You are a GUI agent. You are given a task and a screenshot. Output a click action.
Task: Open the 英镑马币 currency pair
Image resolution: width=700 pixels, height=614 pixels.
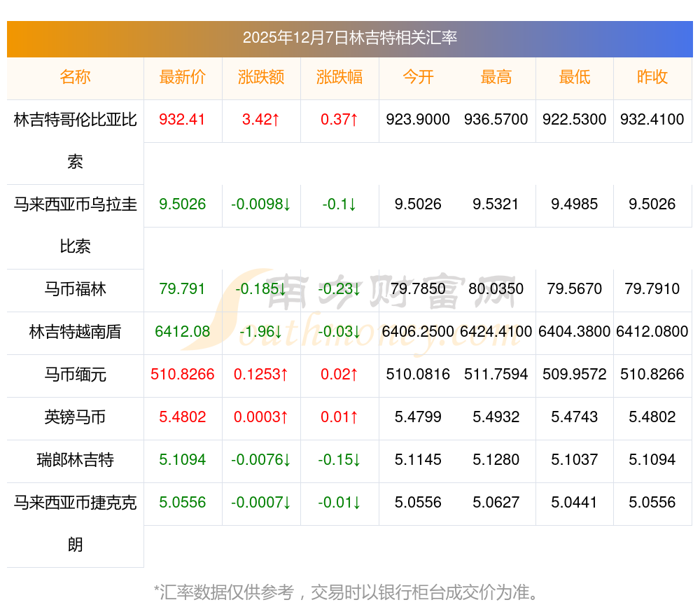(x=75, y=417)
